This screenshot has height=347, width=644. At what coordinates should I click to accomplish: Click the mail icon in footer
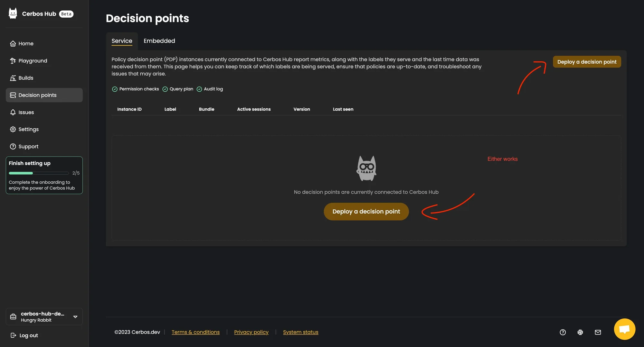[x=598, y=332]
